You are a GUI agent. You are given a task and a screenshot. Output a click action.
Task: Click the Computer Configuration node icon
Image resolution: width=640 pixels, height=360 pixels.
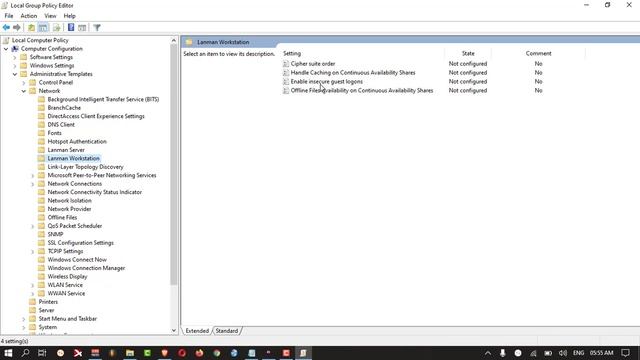pos(15,49)
